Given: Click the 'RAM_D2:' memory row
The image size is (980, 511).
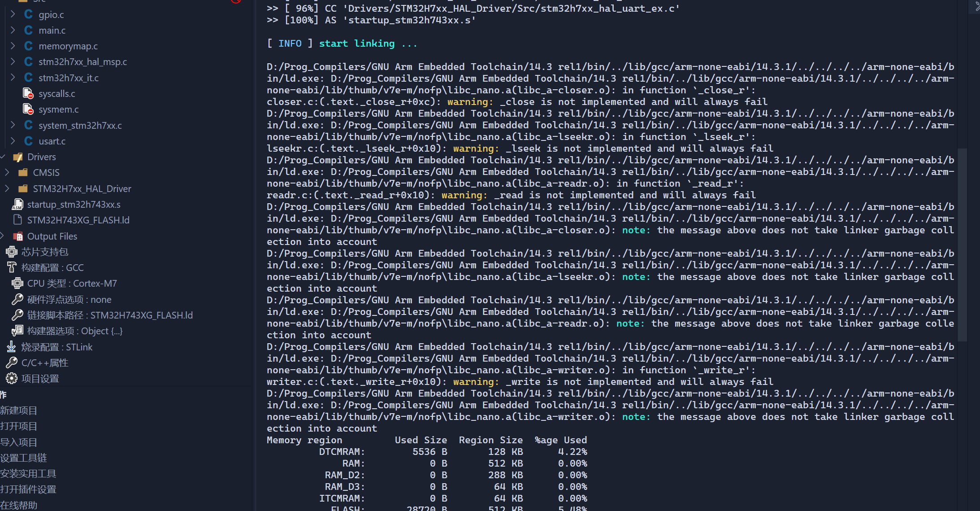Looking at the screenshot, I should coord(456,475).
